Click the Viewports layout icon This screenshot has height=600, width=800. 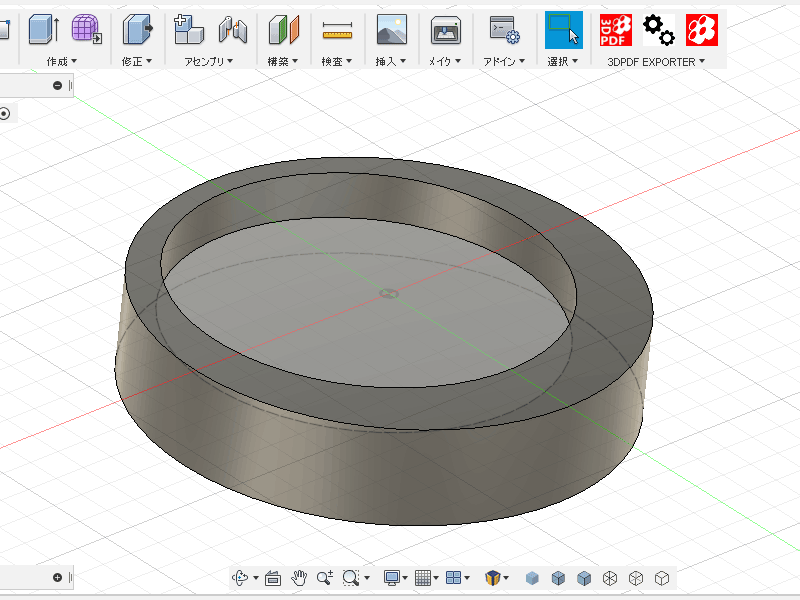tap(453, 578)
